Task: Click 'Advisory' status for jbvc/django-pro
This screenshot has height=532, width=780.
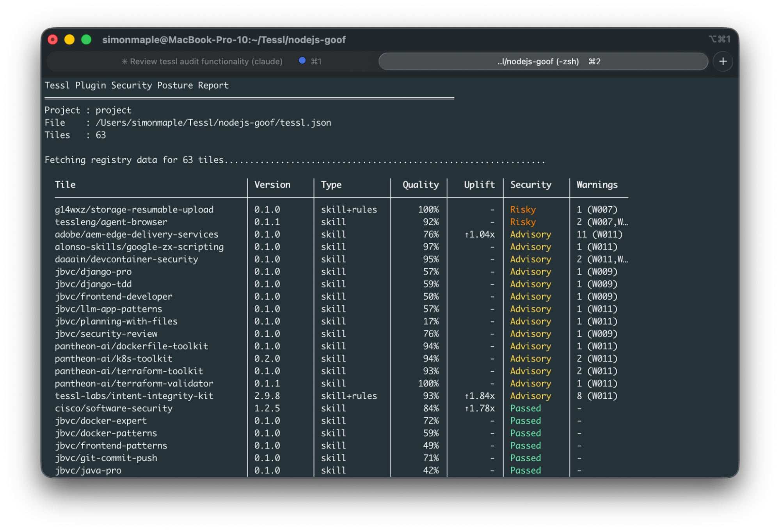Action: click(x=531, y=272)
